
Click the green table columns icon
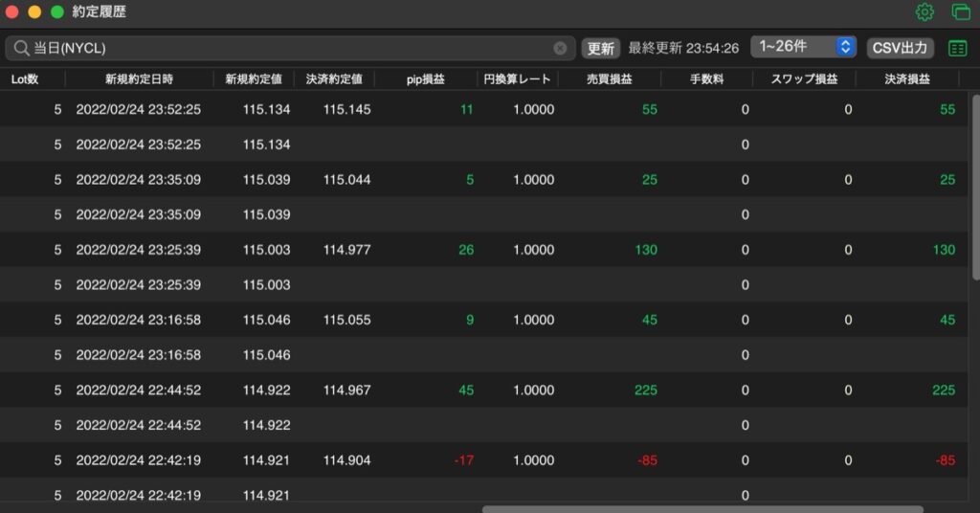click(x=957, y=48)
